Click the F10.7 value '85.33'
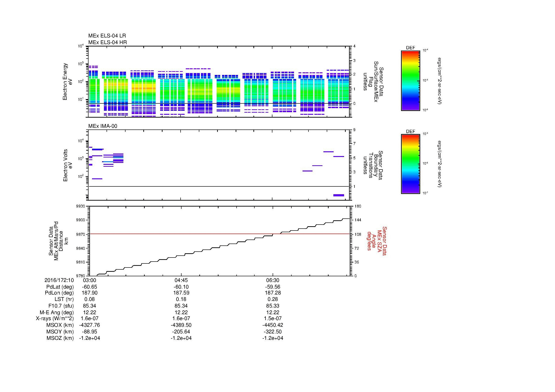The image size is (555, 392). tap(273, 306)
